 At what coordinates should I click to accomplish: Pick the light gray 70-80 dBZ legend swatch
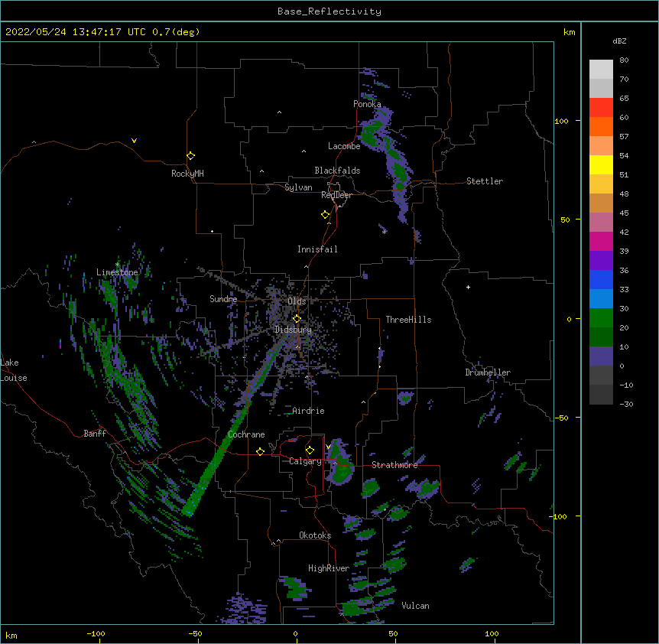601,70
